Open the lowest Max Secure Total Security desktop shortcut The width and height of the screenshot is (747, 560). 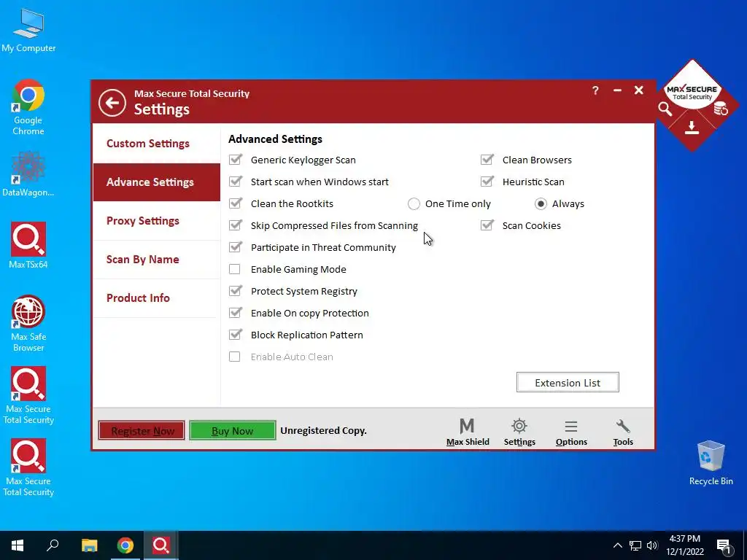[x=28, y=467]
